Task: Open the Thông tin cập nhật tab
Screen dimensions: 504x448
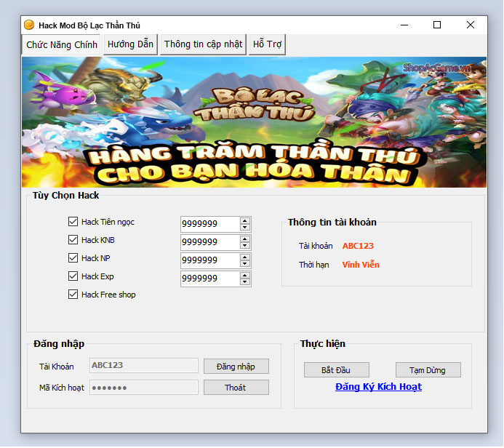Action: 203,44
